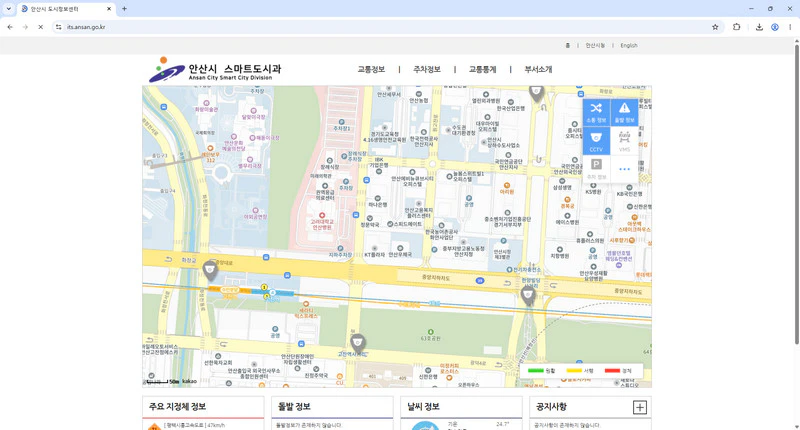
Task: Click the Ansan City Smart City Division logo
Action: 215,70
